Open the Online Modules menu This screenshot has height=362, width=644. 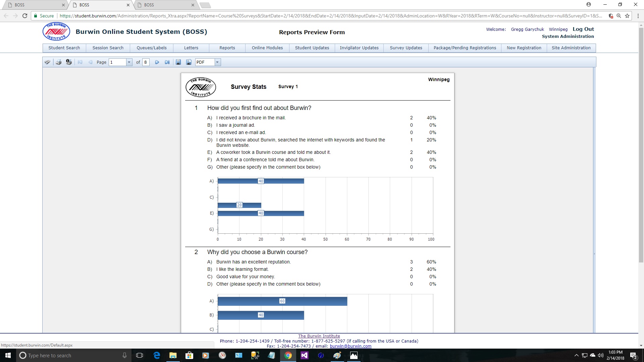click(267, 48)
